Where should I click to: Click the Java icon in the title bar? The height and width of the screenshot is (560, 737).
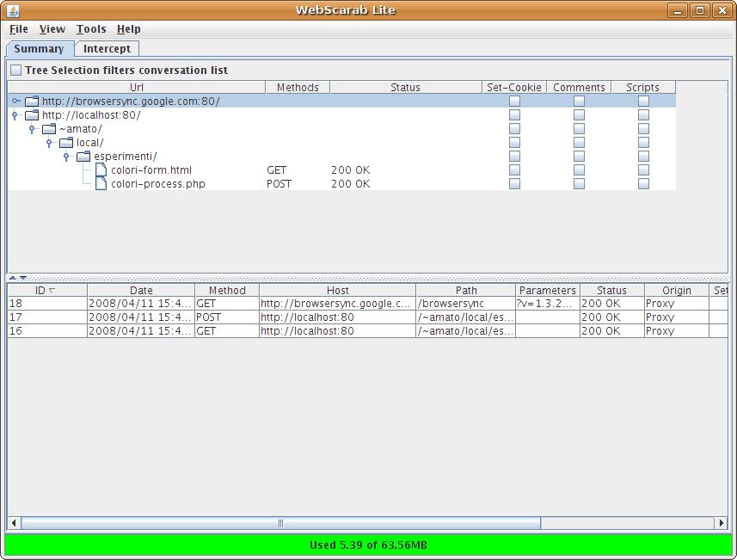[13, 10]
